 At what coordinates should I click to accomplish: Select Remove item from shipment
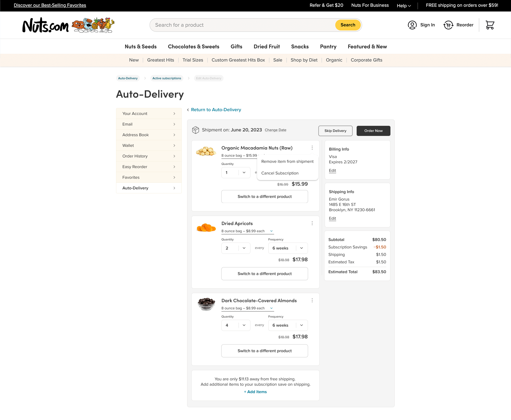click(x=287, y=161)
